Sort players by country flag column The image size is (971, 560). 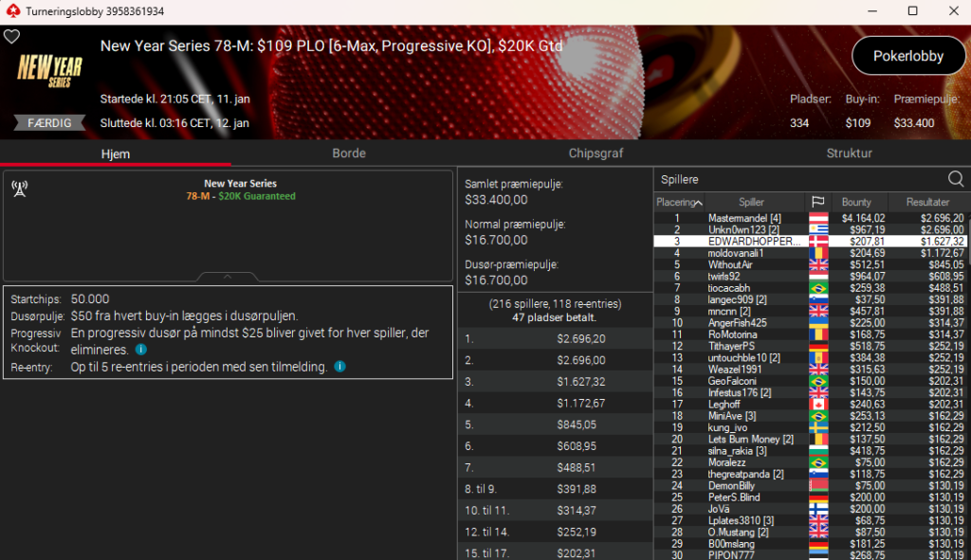[x=817, y=202]
